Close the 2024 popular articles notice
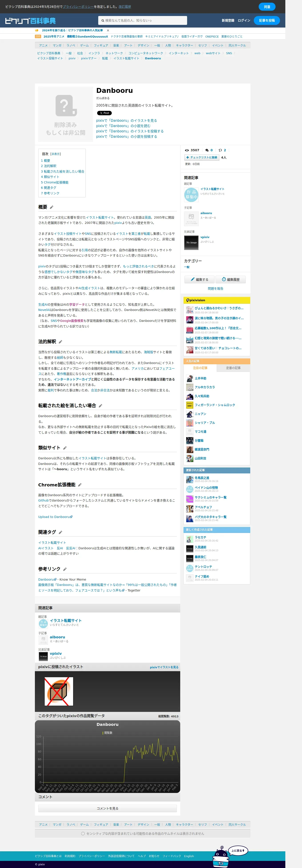Screen dimensions: 302x868 [x=108, y=30]
